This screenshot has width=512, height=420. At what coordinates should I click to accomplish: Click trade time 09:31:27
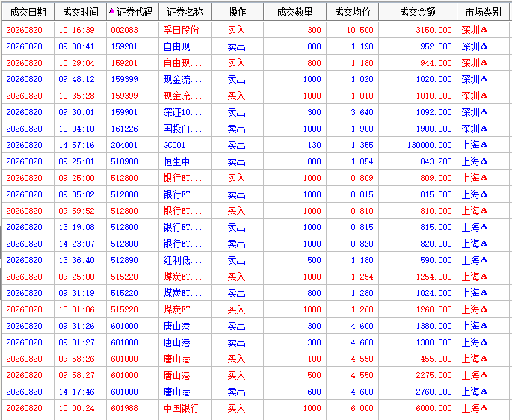click(76, 342)
